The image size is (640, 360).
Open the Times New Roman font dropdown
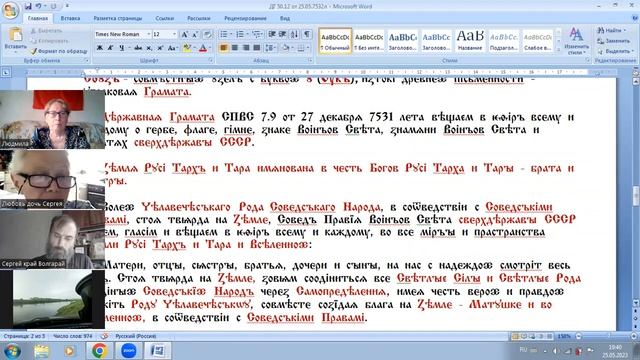click(x=148, y=34)
